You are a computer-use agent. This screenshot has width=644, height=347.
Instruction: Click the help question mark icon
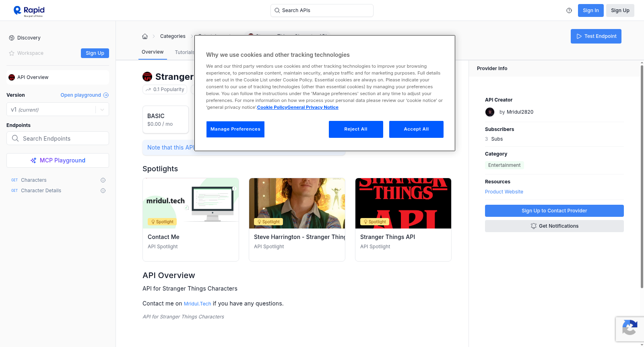point(569,10)
